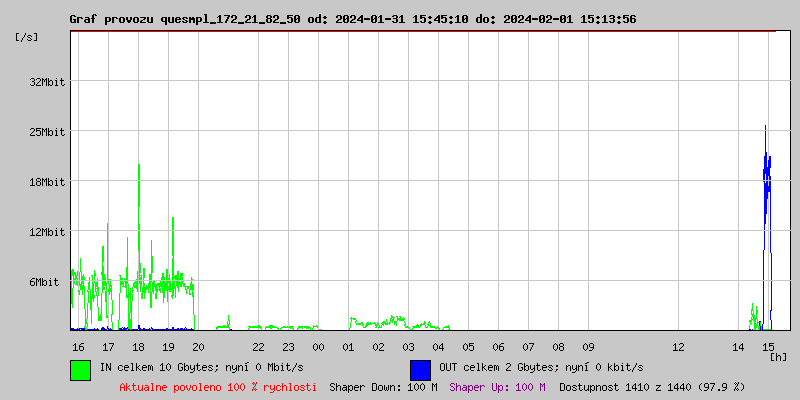Click the '12' hour axis label
This screenshot has width=800, height=400.
click(679, 347)
